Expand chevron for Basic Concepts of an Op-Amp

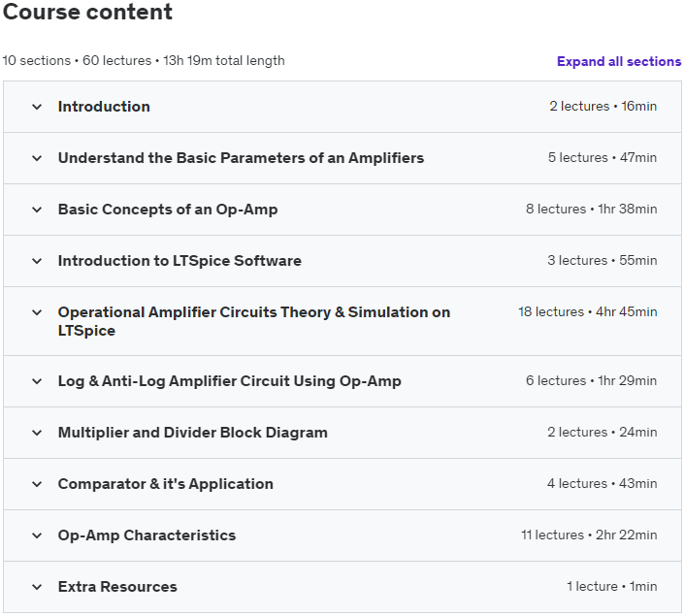tap(37, 210)
